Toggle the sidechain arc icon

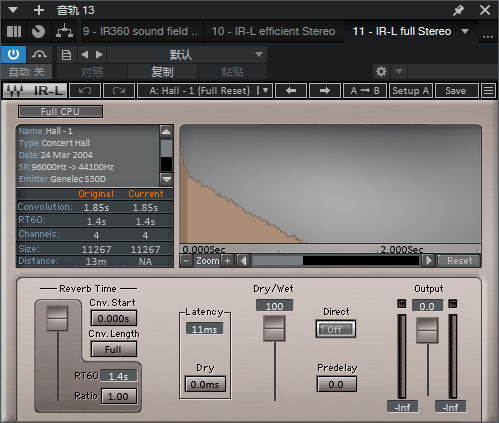tap(39, 54)
